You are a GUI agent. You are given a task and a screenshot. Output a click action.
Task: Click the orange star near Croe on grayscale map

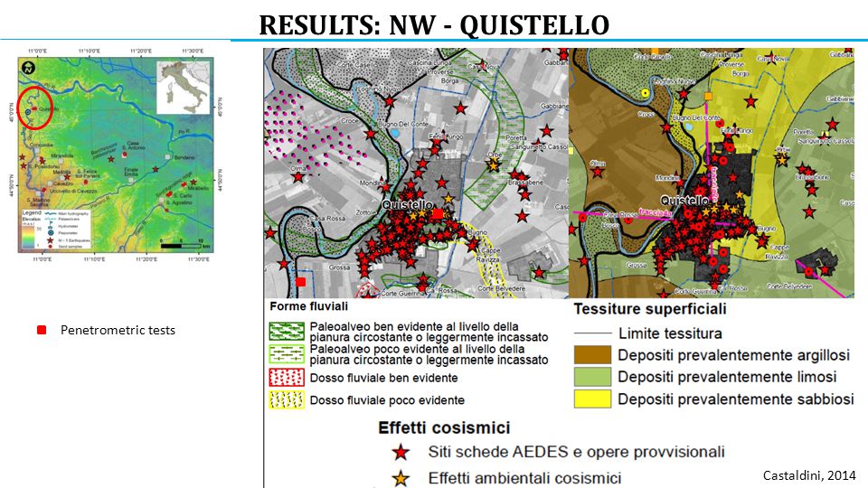(494, 165)
